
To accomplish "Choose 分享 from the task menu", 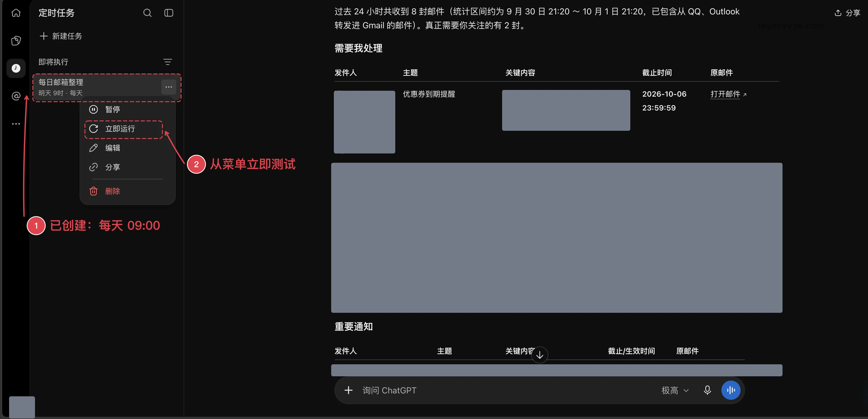I will pos(127,167).
